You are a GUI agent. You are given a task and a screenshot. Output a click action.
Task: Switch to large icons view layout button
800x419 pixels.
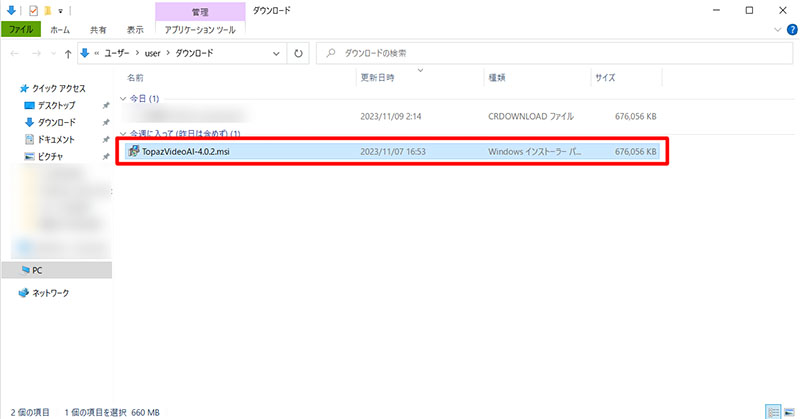pos(789,412)
